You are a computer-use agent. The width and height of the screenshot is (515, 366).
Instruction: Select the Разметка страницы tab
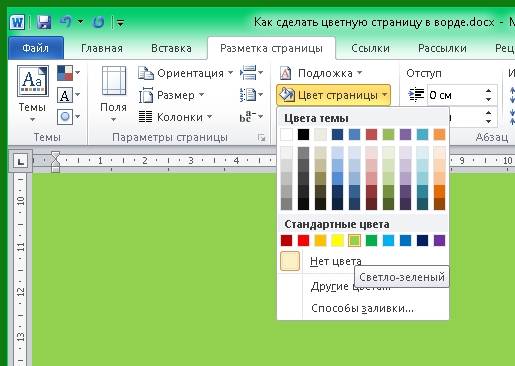[x=271, y=48]
